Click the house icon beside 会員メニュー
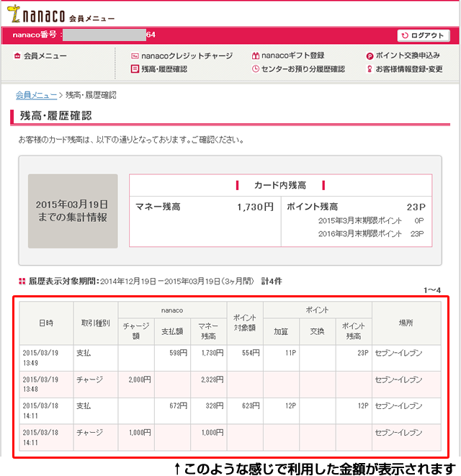Screen dimensions: 461x476 pyautogui.click(x=17, y=56)
